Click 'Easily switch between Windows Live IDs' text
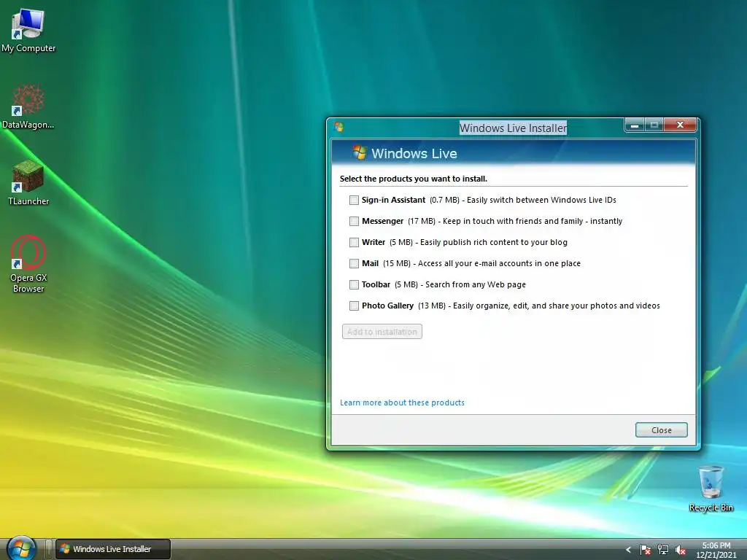 click(542, 200)
